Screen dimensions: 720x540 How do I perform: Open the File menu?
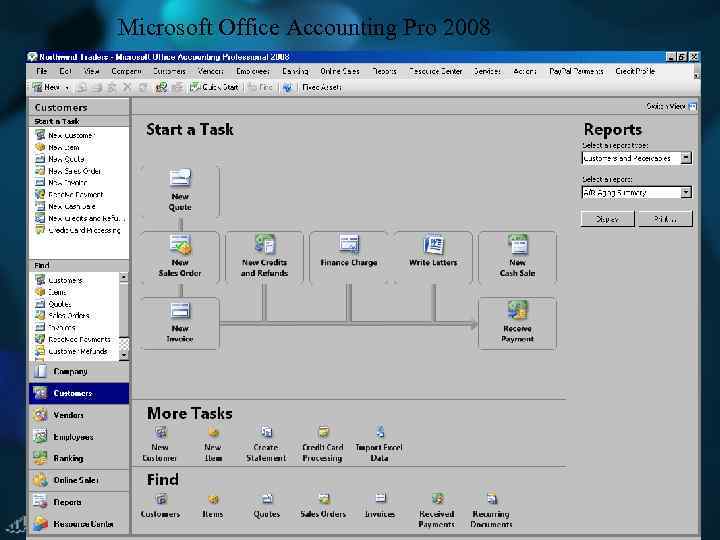click(41, 71)
